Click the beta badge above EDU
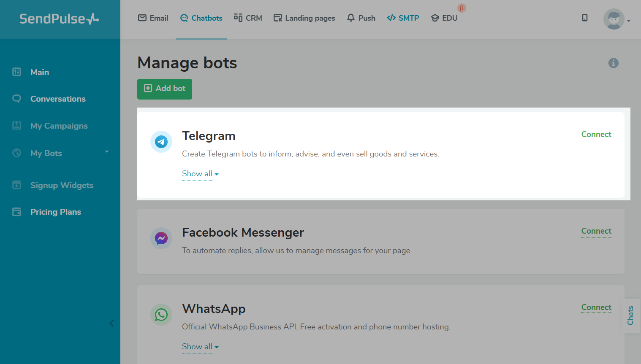Viewport: 641px width, 364px height. coord(462,8)
